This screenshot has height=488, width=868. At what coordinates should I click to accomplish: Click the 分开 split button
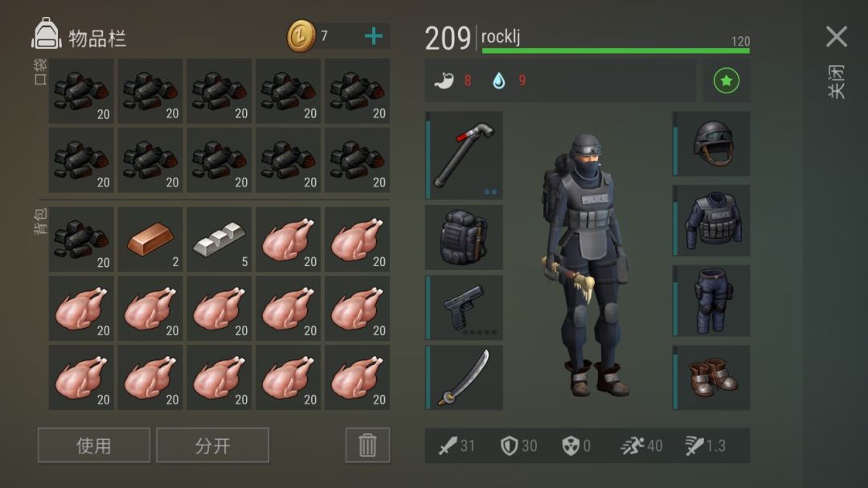(x=212, y=445)
